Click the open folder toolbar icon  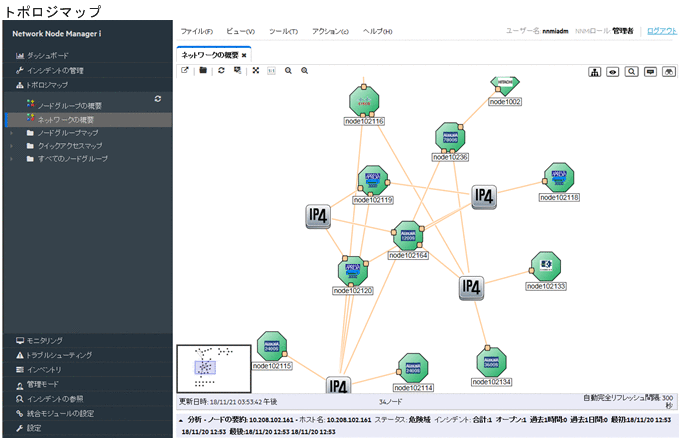coord(203,71)
